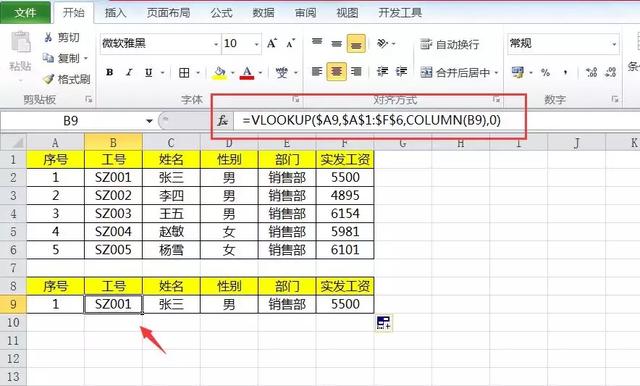Click Merge and Center (合并后居中)

coord(455,73)
